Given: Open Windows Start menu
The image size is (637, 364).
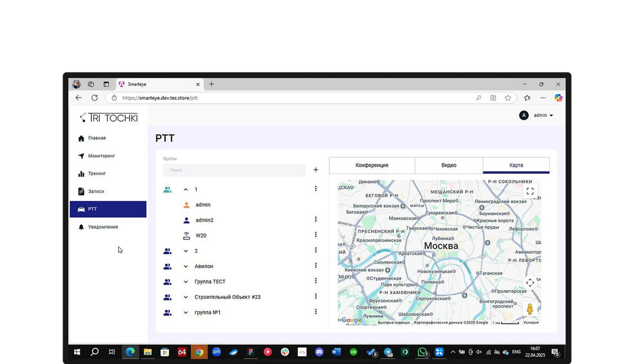Looking at the screenshot, I should [x=77, y=352].
